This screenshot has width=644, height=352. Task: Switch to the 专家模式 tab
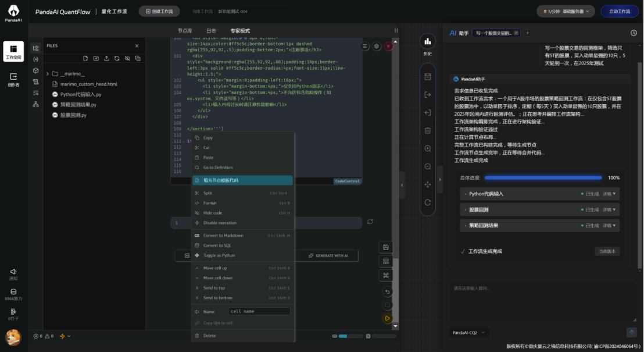click(x=240, y=31)
